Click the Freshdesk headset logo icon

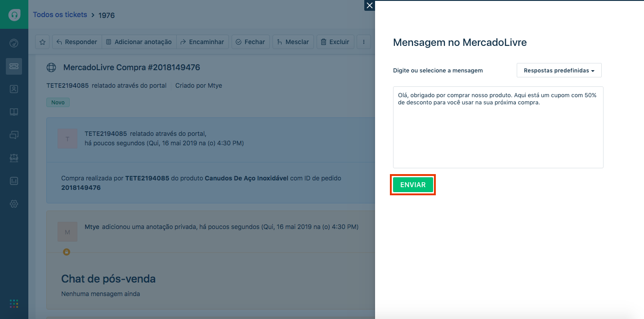(x=14, y=14)
